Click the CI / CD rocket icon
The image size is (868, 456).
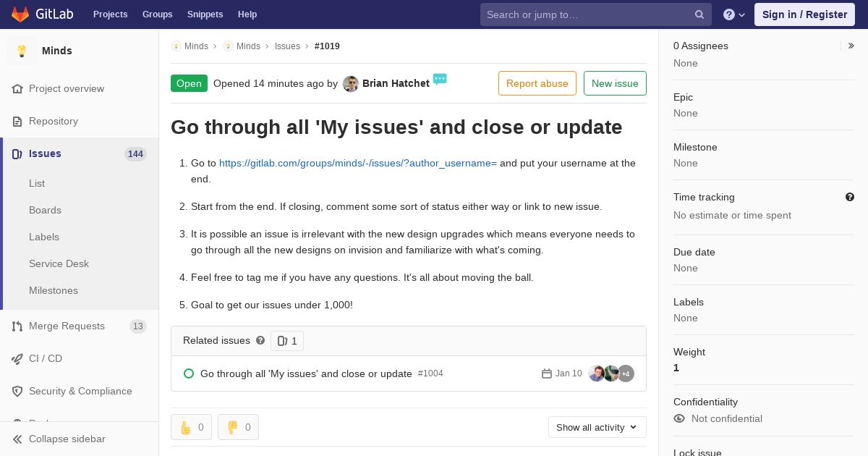(17, 358)
